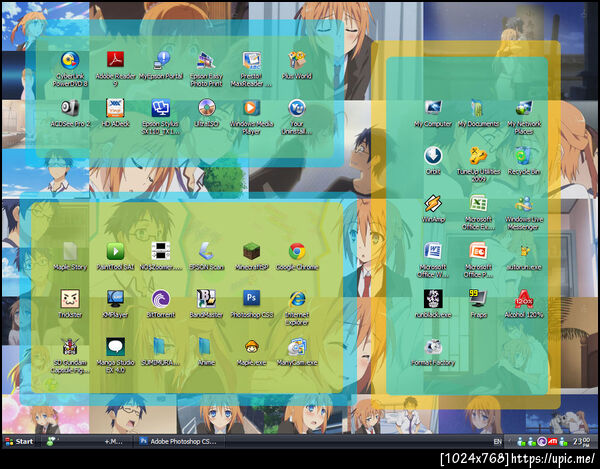Launch Format Factory icon
Image resolution: width=600 pixels, height=469 pixels.
[x=433, y=347]
